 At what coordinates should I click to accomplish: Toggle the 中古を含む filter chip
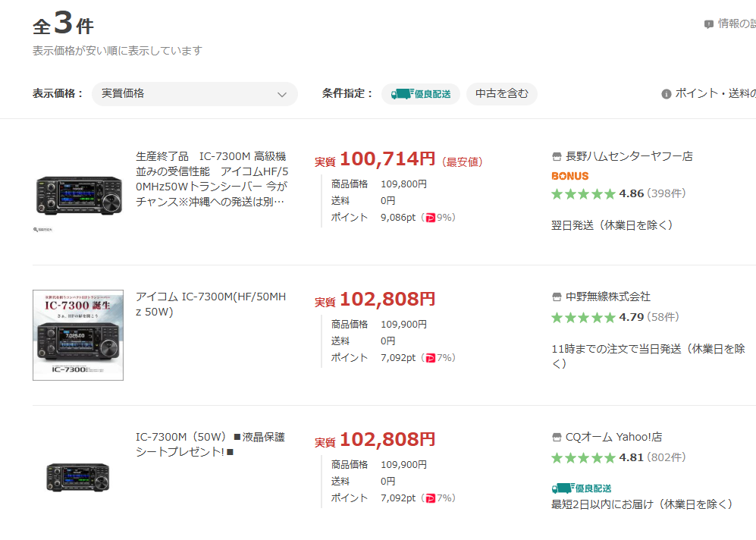501,94
